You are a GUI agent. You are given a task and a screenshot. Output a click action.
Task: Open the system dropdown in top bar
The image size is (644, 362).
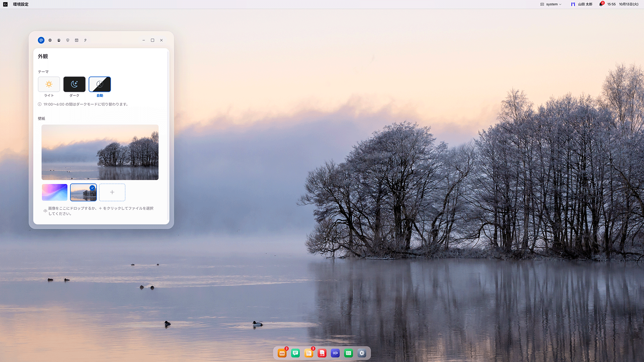point(551,4)
